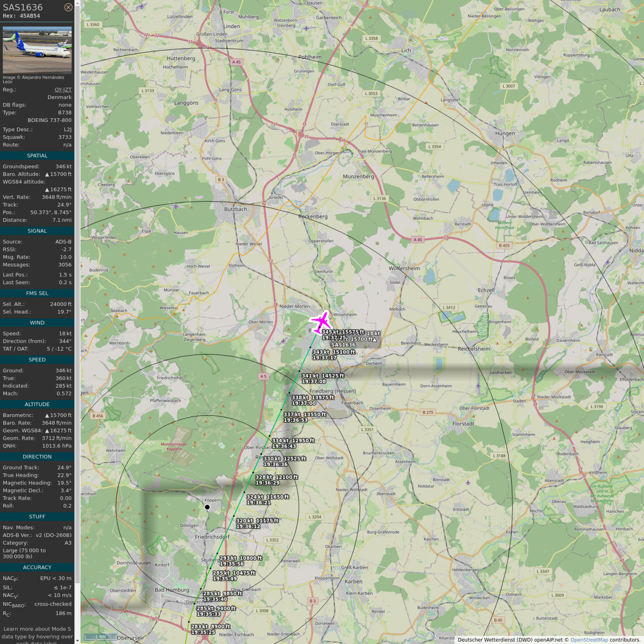
Task: Click the airfield icon west of Butzbach
Action: (x=176, y=206)
